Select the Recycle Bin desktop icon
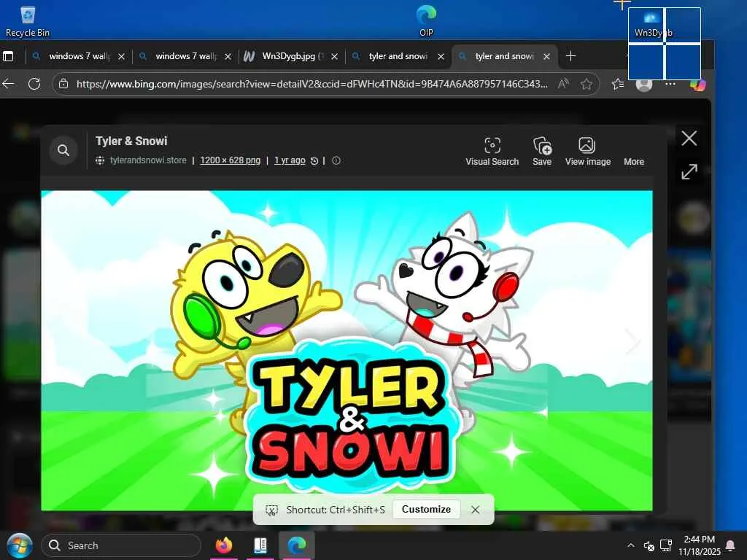747x560 pixels. coord(28,21)
